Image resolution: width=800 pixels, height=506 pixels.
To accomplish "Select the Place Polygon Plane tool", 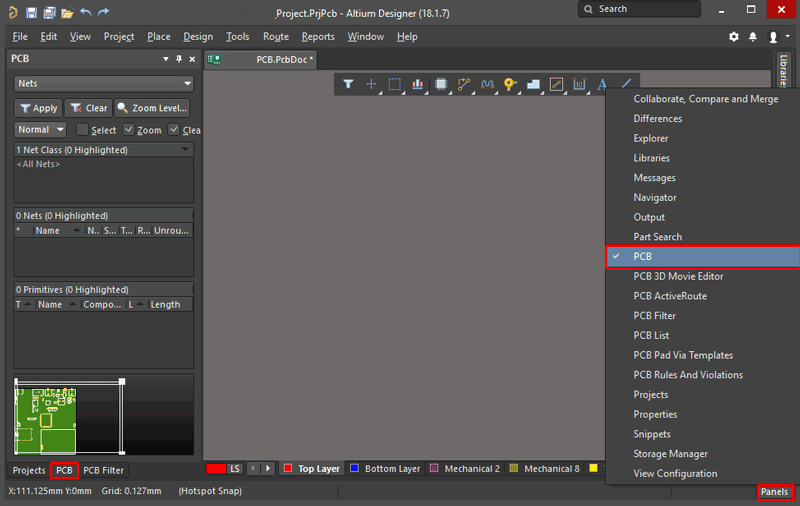I will pos(533,84).
